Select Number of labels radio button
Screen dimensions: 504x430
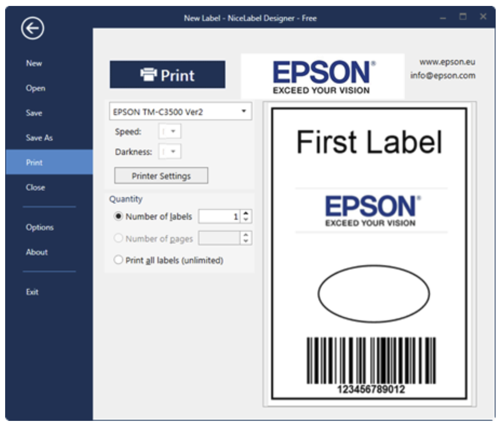pos(118,216)
